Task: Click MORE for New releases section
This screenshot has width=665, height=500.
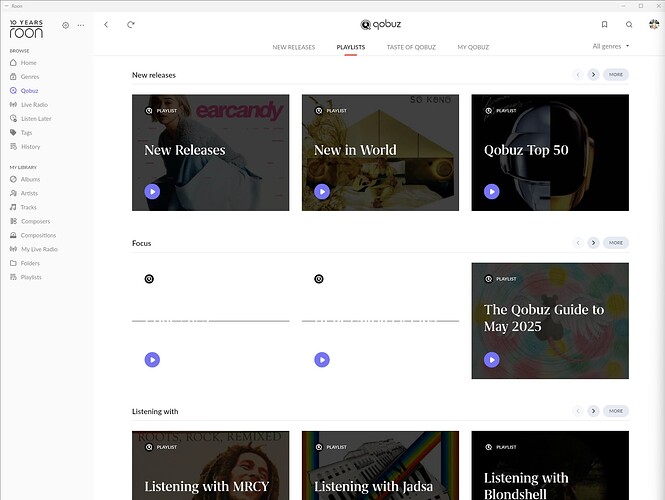Action: click(616, 75)
